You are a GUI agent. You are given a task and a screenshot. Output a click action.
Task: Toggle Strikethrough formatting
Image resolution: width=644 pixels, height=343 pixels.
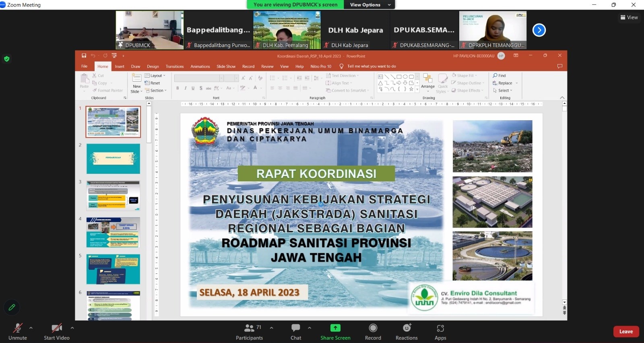(208, 88)
